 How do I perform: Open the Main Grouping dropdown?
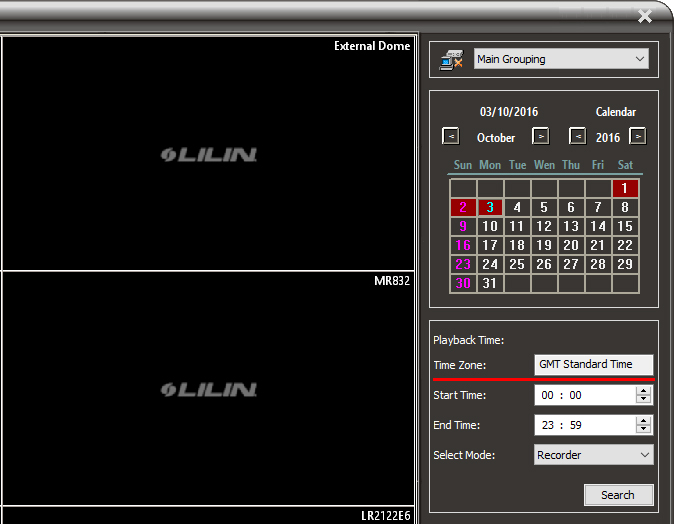click(x=561, y=59)
